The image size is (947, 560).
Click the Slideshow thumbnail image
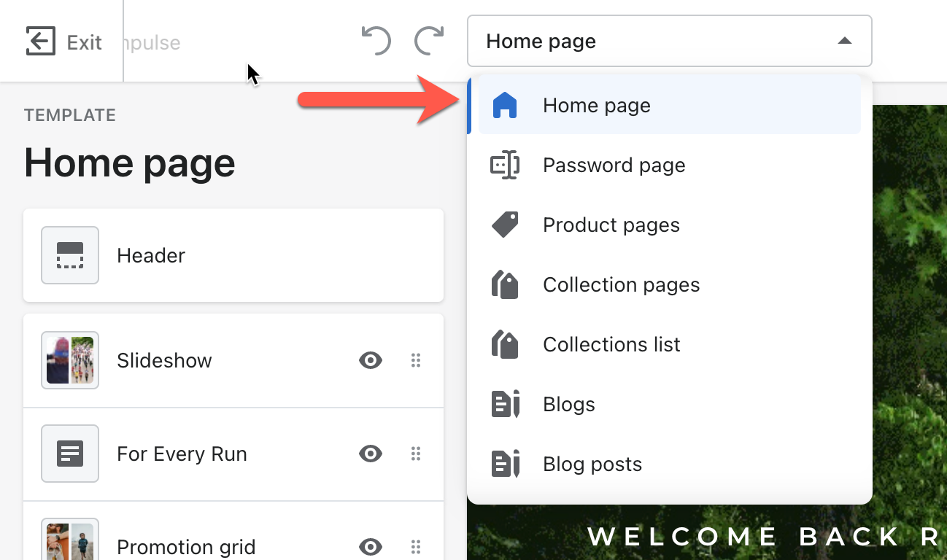click(70, 360)
